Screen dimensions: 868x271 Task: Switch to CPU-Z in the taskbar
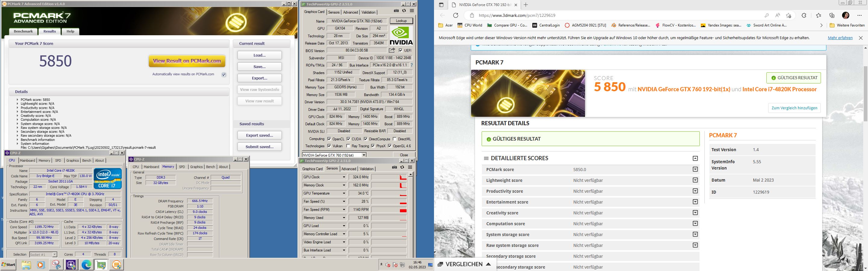71,265
